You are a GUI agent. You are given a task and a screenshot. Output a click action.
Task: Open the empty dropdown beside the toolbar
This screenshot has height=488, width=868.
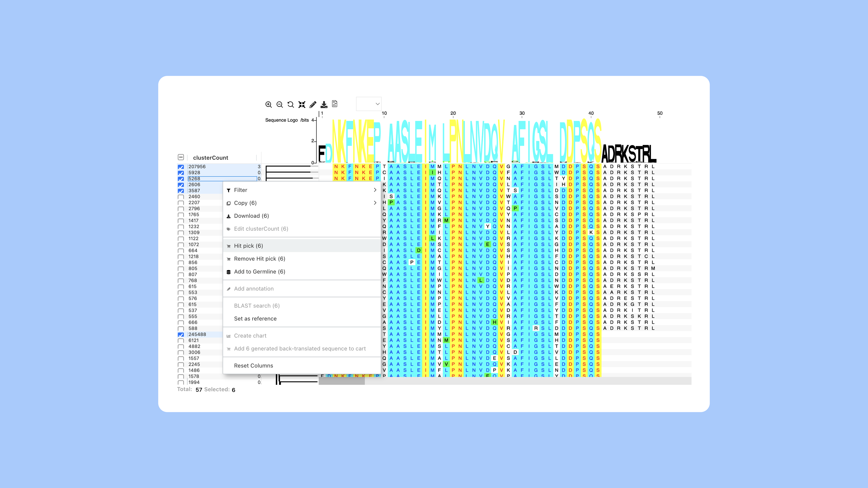(x=369, y=104)
